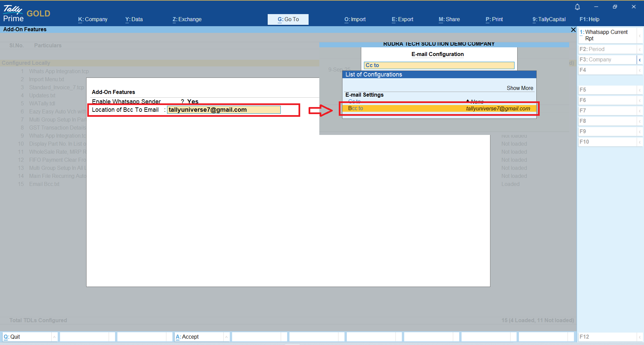
Task: Restore down the Tally window
Action: [615, 7]
